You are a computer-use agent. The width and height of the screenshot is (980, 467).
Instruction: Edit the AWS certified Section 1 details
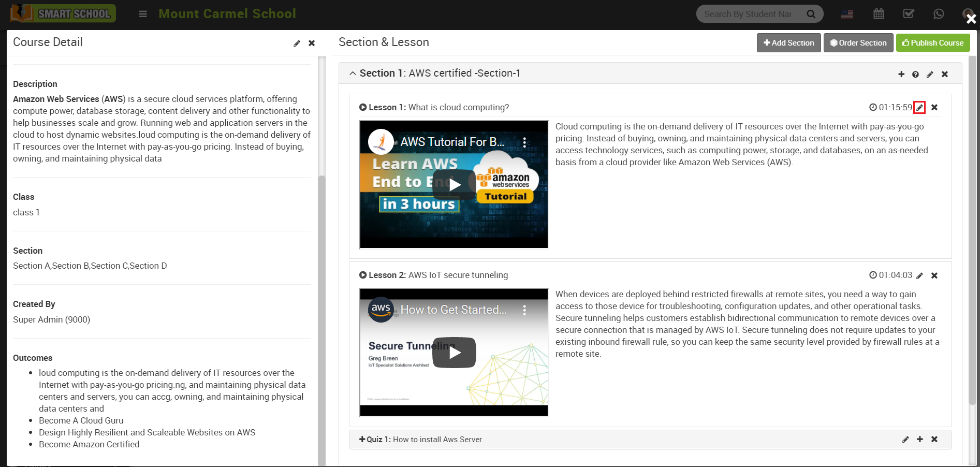tap(930, 74)
